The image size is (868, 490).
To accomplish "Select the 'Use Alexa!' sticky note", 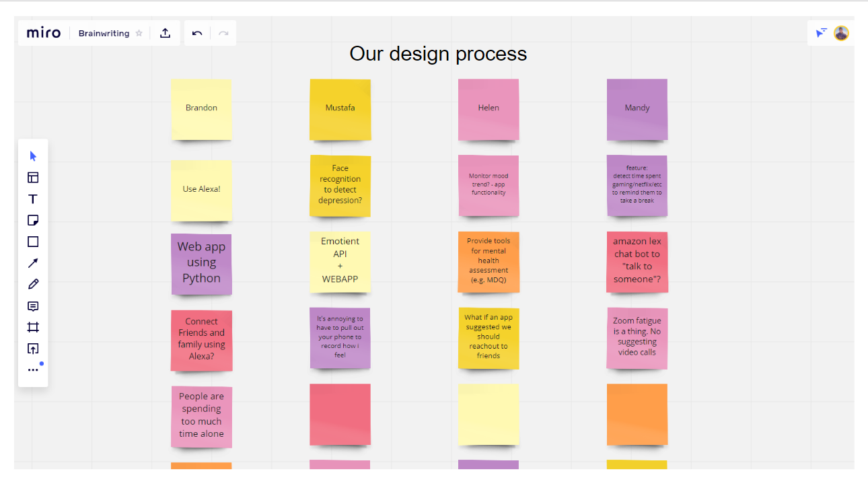I will (201, 190).
